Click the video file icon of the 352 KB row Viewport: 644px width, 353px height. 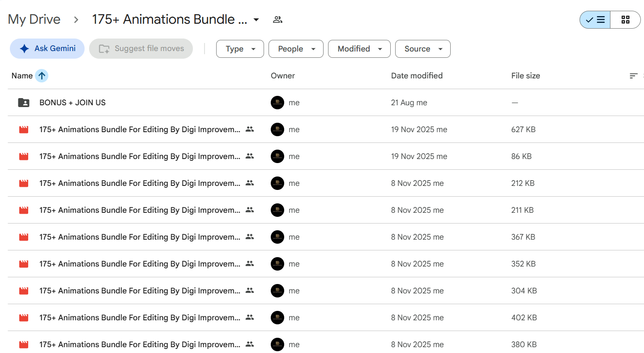coord(24,264)
